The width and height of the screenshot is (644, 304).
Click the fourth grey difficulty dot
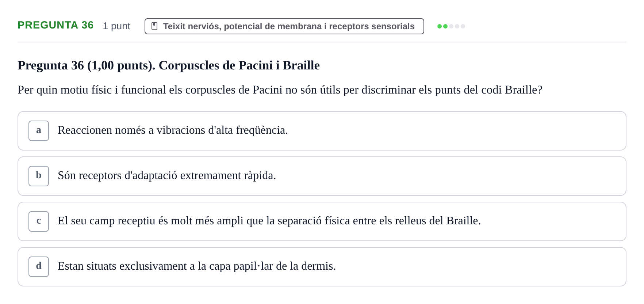(457, 26)
